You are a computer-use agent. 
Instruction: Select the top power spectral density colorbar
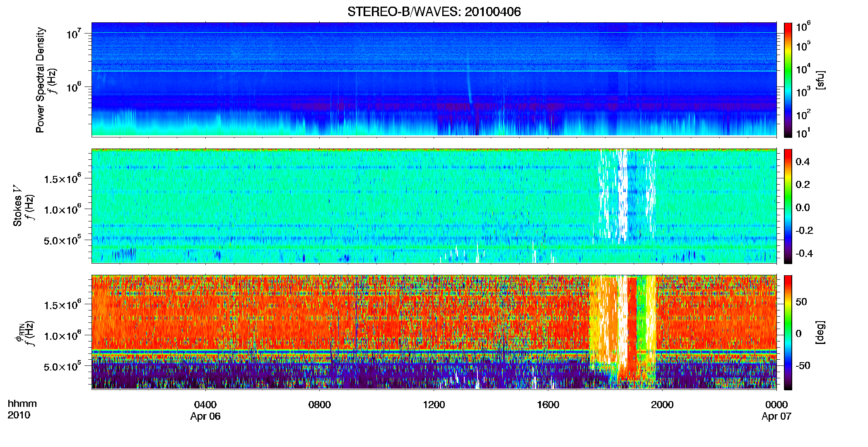point(788,80)
